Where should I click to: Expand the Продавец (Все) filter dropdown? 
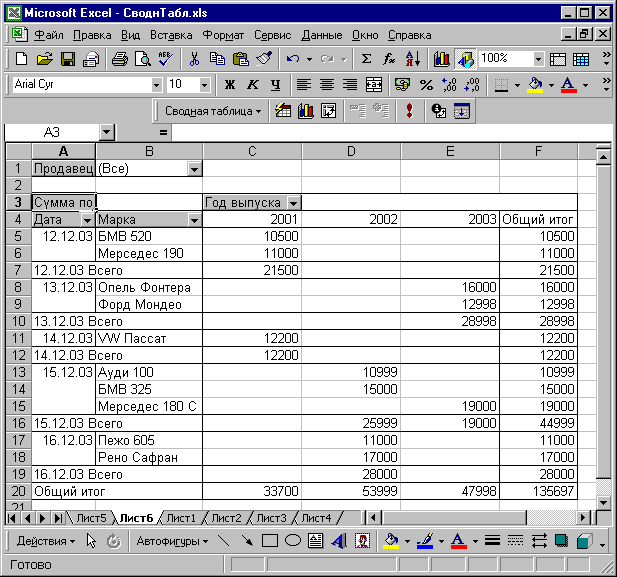(x=194, y=169)
